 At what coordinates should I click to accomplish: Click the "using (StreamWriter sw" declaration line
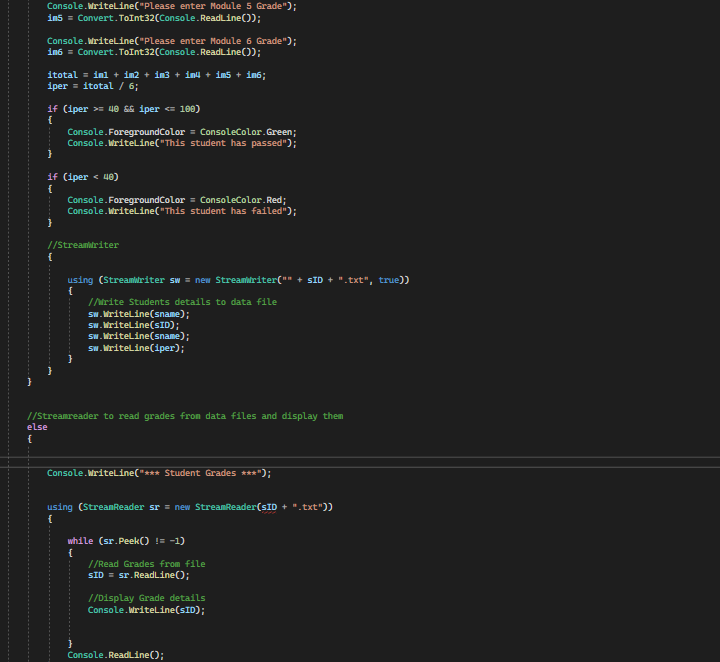coord(238,280)
